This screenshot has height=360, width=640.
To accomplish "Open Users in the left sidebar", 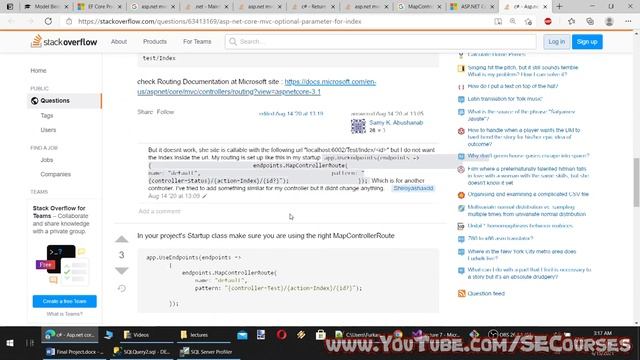I will click(48, 130).
